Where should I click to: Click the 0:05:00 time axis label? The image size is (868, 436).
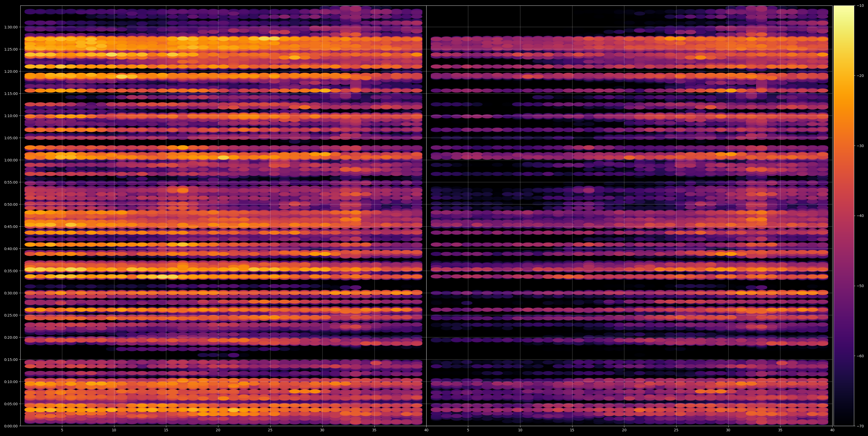(11, 404)
